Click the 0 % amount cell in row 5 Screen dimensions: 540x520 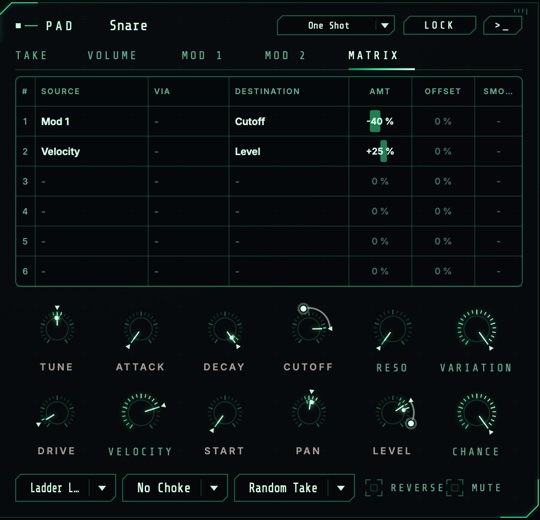[x=380, y=241]
